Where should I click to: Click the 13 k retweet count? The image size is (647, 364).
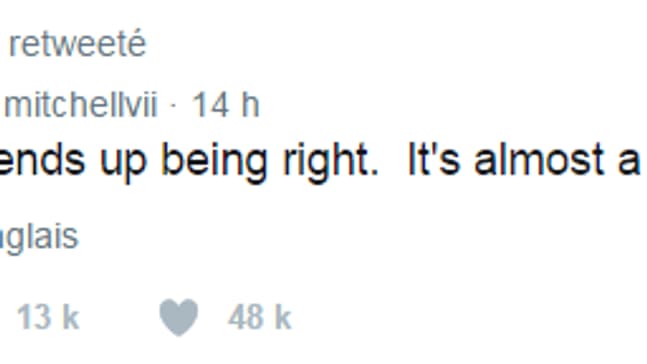[48, 317]
